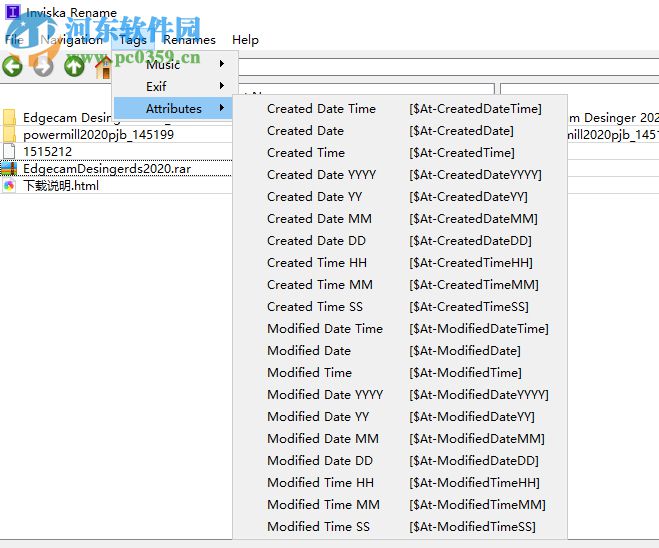Image resolution: width=659 pixels, height=548 pixels.
Task: Expand the Exif tags submenu
Action: coord(173,87)
